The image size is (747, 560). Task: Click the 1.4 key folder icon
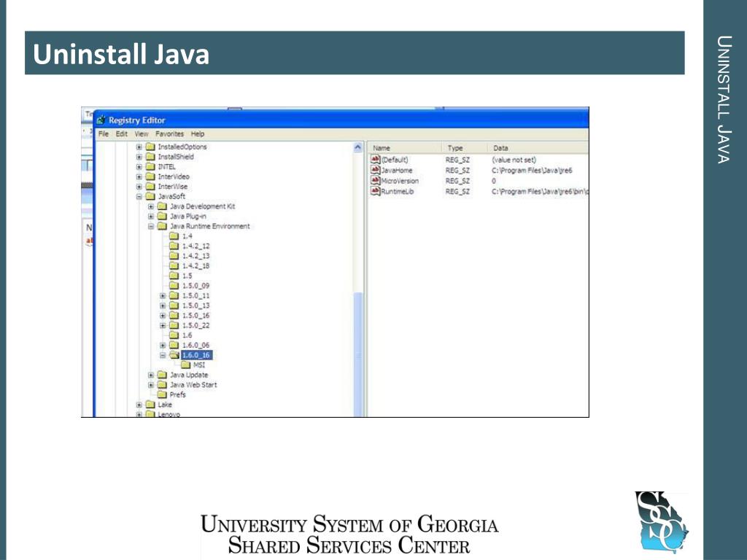point(174,236)
